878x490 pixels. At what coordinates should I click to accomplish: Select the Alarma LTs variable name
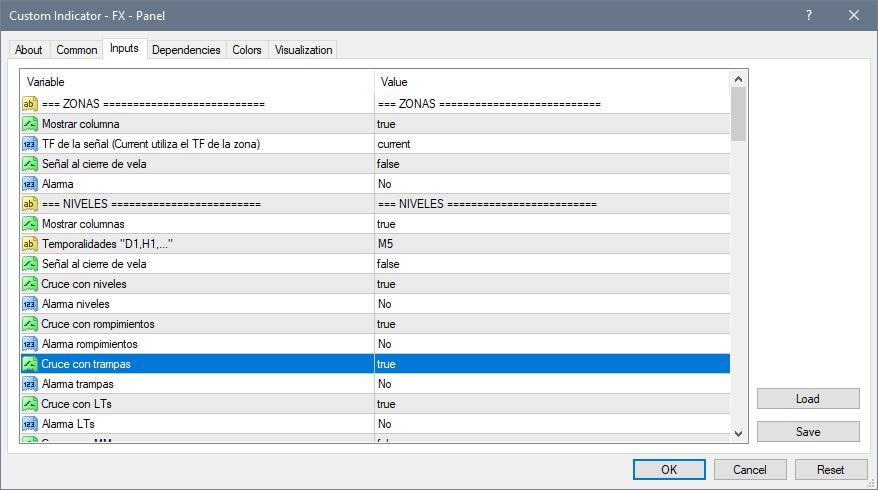pyautogui.click(x=68, y=424)
